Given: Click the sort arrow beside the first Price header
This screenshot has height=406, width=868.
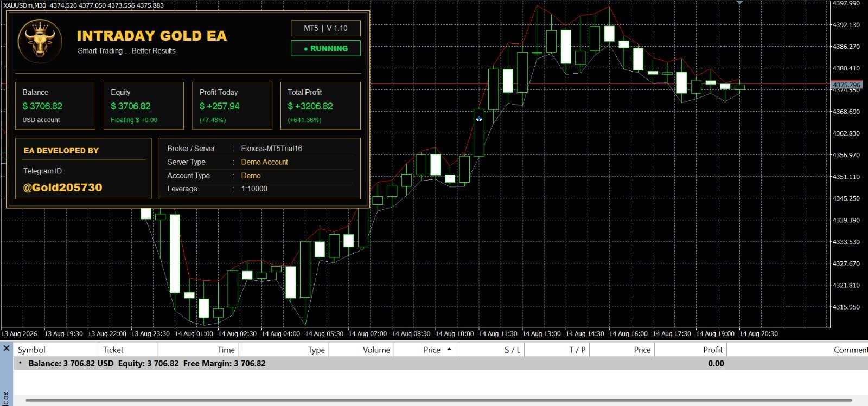Looking at the screenshot, I should click(449, 350).
